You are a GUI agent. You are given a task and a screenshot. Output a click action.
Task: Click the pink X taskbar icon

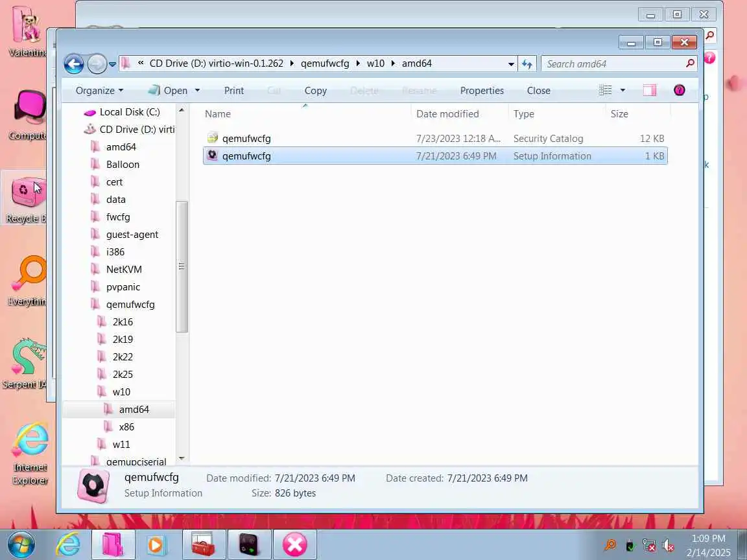[x=294, y=544]
